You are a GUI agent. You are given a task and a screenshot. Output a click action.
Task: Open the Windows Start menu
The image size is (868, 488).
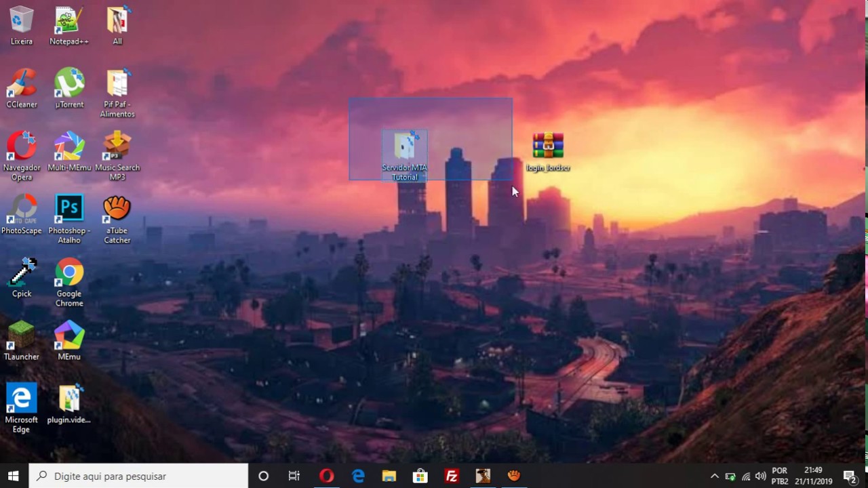click(x=14, y=476)
